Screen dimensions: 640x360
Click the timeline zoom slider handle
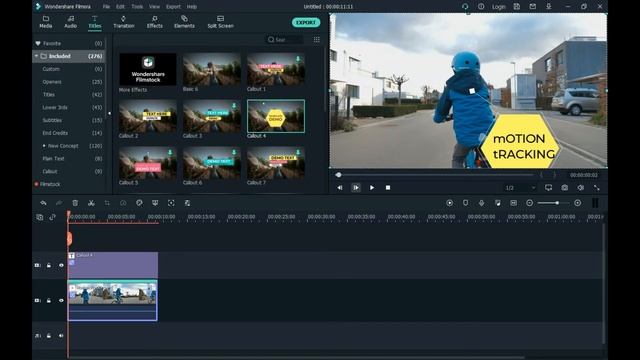(x=557, y=203)
